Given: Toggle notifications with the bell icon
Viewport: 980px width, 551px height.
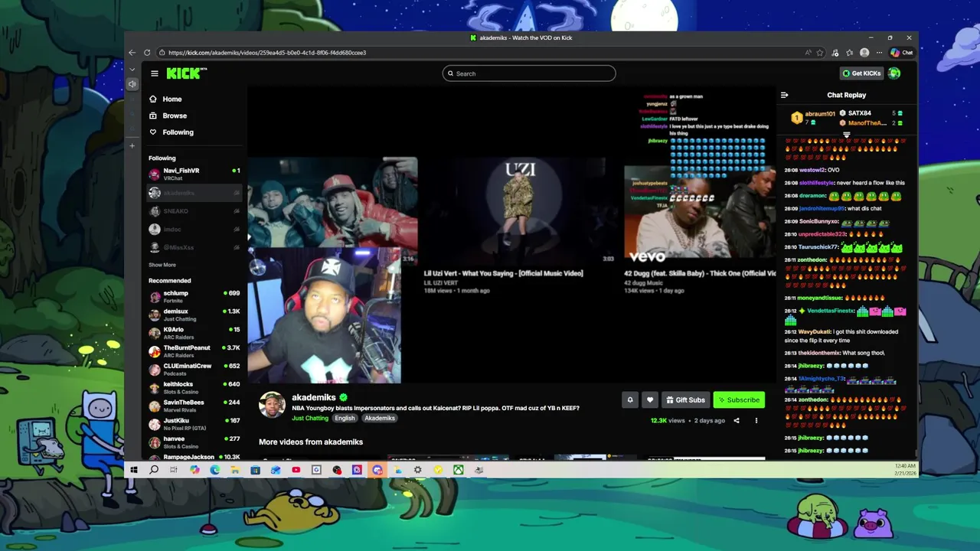Looking at the screenshot, I should 630,399.
